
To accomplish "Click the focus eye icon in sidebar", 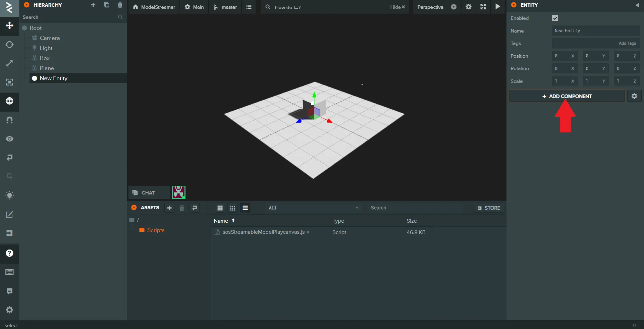I will [x=9, y=139].
